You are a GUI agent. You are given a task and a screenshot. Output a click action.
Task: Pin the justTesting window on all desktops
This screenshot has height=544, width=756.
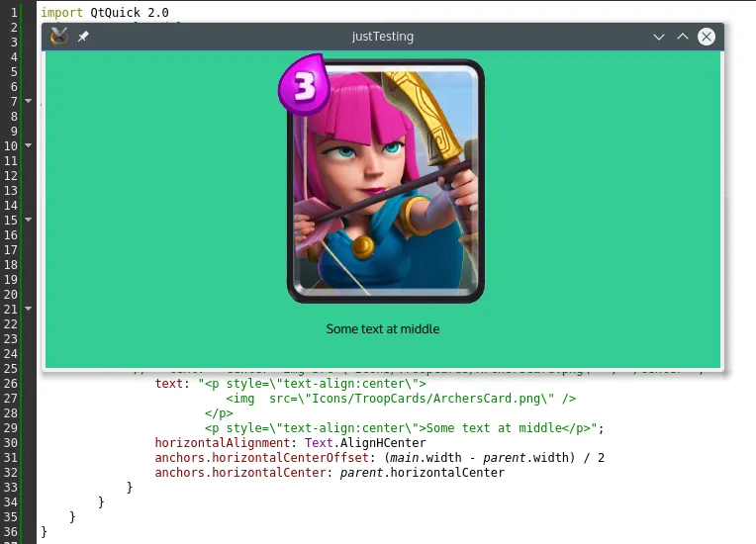pyautogui.click(x=83, y=37)
